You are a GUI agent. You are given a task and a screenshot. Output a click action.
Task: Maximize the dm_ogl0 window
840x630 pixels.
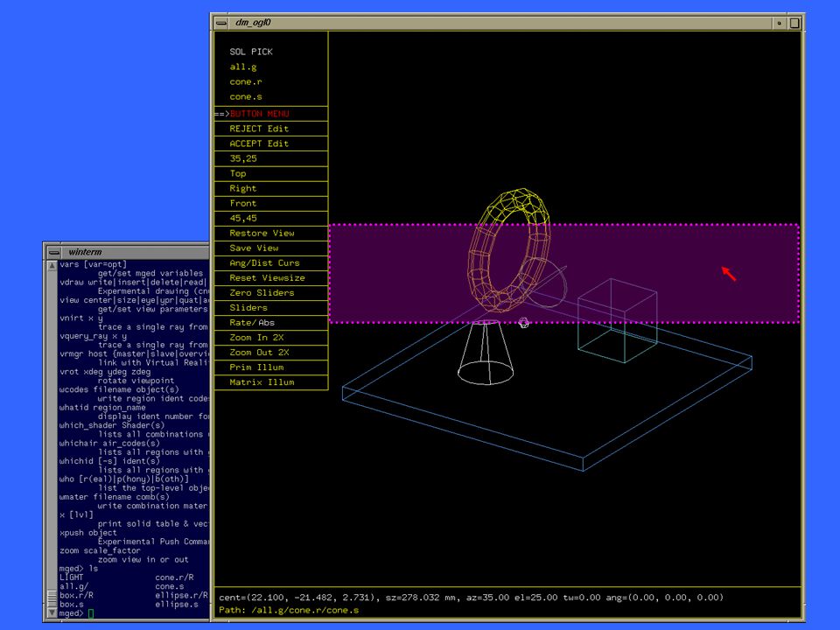[x=794, y=23]
